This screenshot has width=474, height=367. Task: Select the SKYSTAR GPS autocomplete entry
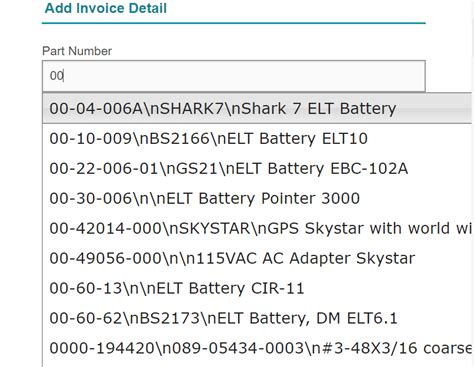(258, 228)
